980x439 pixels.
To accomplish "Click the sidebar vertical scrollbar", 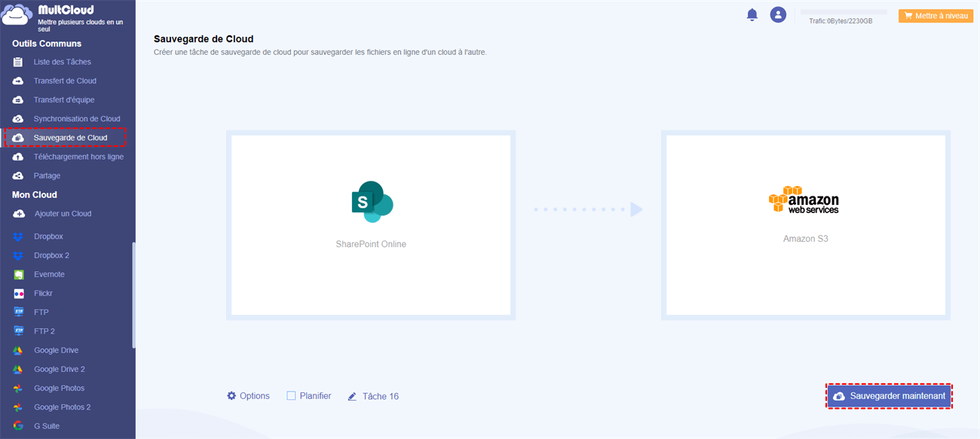I will 133,295.
